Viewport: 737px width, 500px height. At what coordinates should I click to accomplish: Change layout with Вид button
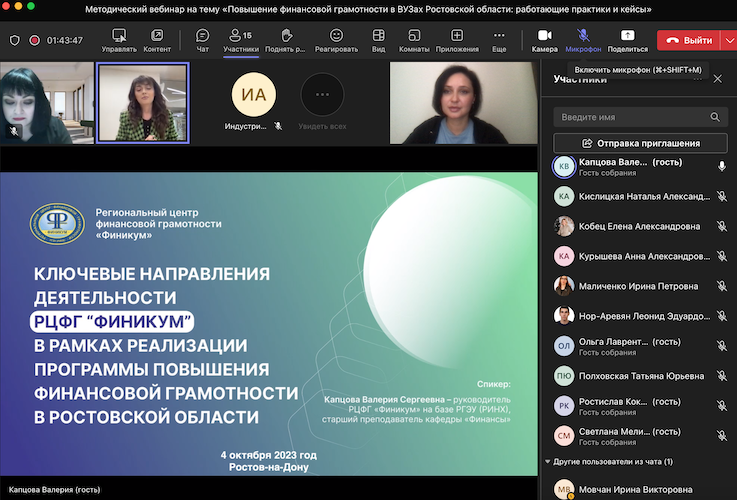(x=378, y=40)
